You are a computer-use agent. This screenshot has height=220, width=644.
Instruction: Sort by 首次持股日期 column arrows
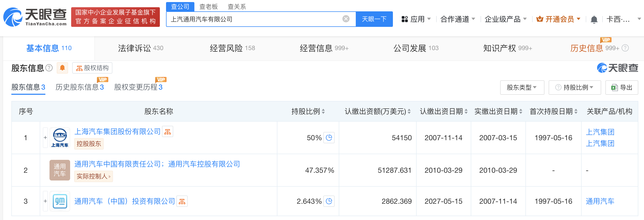576,112
